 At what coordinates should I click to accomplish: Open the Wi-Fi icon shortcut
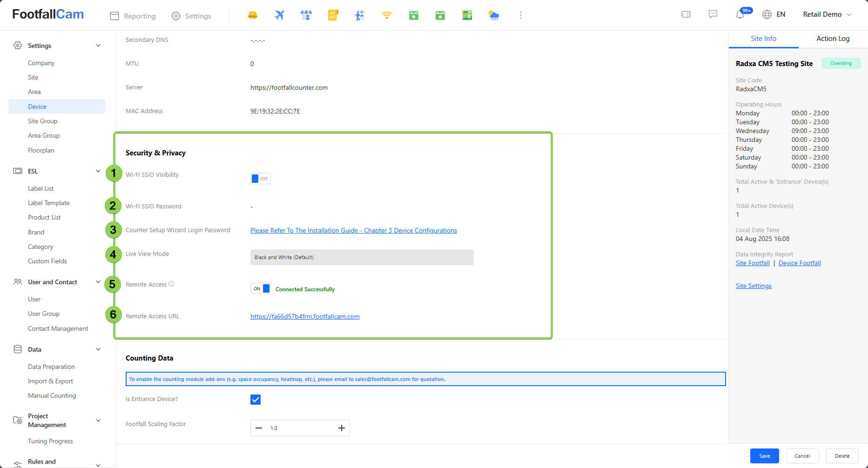click(386, 15)
